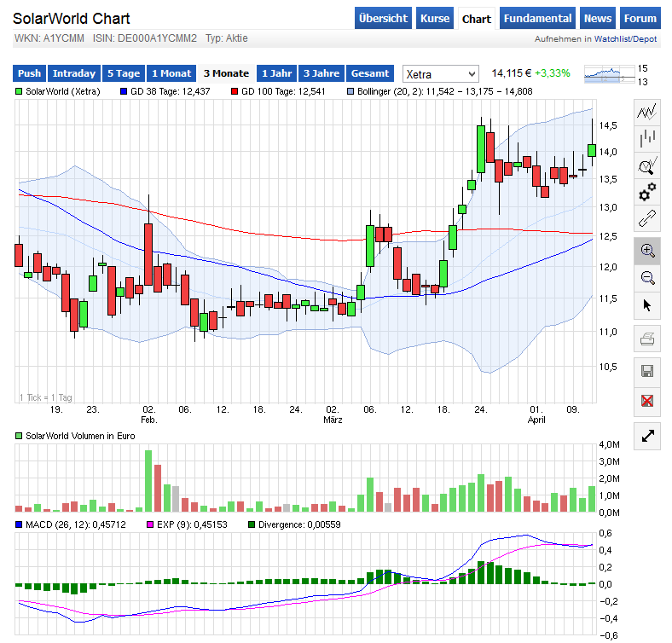
Task: Click the mini chart thumbnail next to price
Action: [609, 74]
